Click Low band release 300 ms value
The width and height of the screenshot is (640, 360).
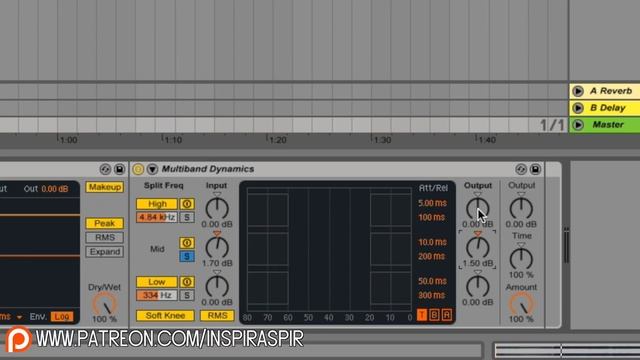431,295
